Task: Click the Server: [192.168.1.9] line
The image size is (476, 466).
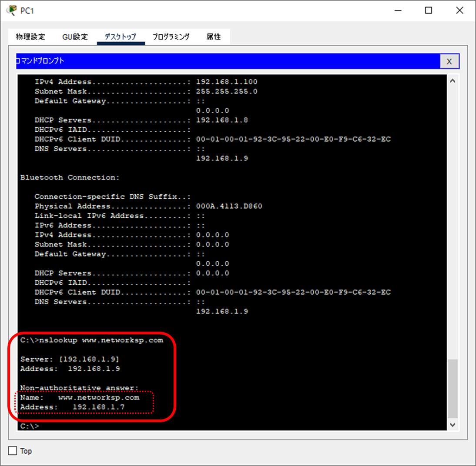Action: click(70, 359)
